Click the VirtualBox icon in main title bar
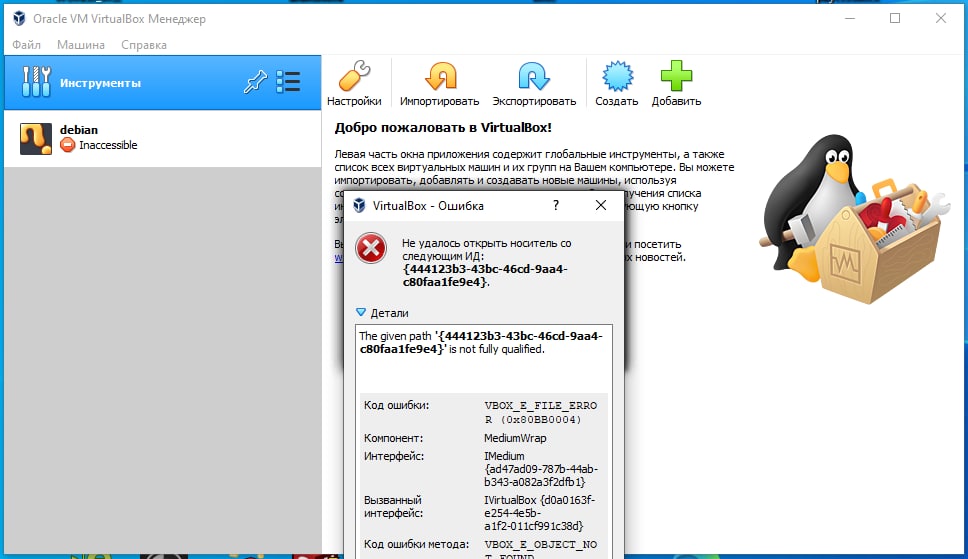Screen dimensions: 968x559 [19, 19]
